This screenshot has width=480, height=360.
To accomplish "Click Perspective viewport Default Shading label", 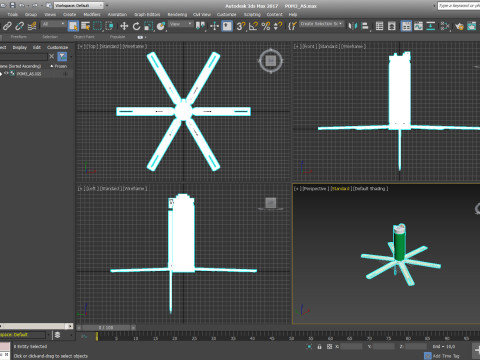I will coord(370,189).
